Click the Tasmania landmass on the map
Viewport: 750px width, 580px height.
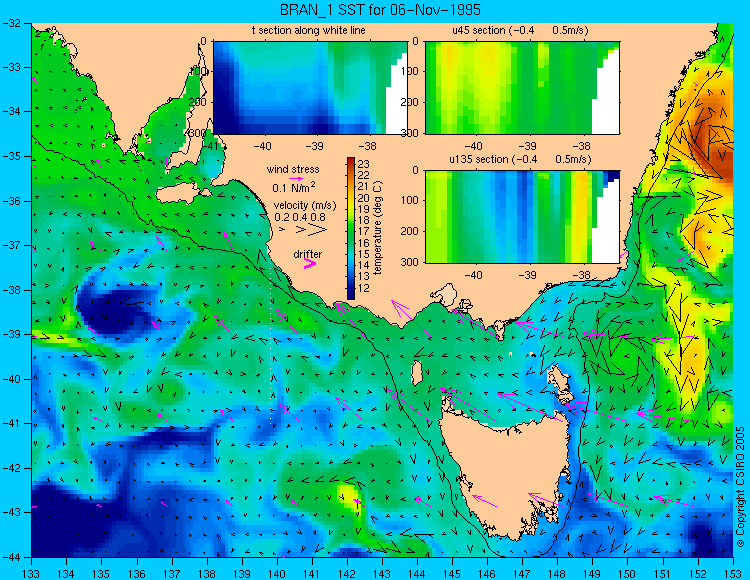coord(507,471)
